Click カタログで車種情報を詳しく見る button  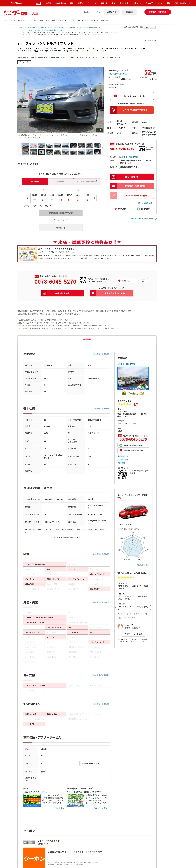click(x=67, y=538)
